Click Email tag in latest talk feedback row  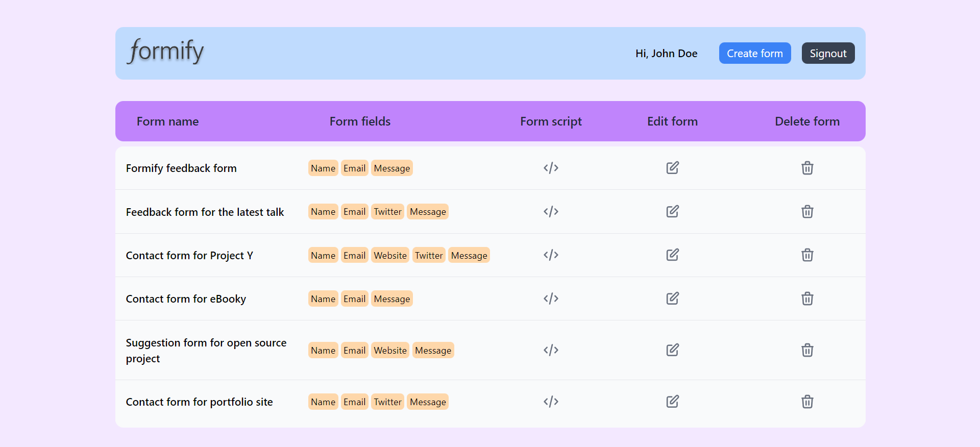coord(354,212)
